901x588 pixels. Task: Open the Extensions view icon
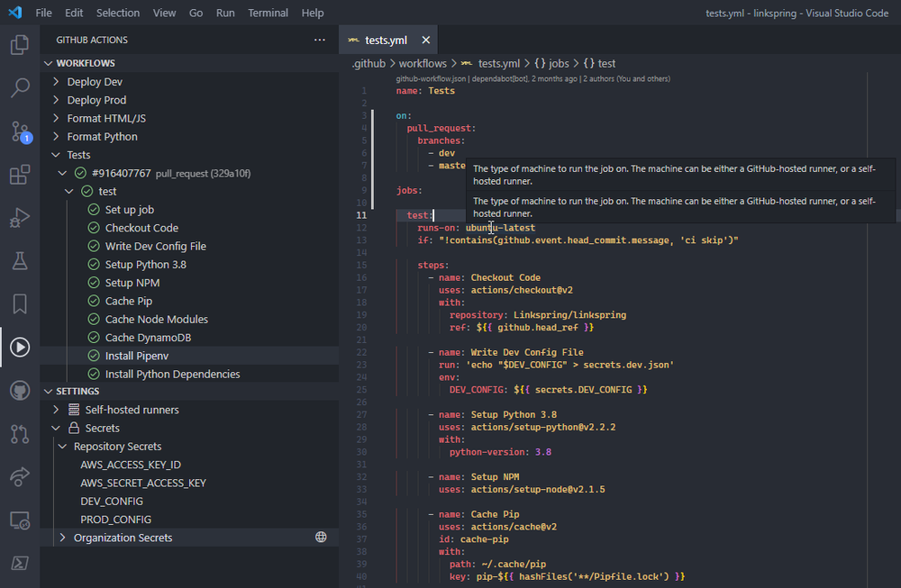[x=20, y=175]
